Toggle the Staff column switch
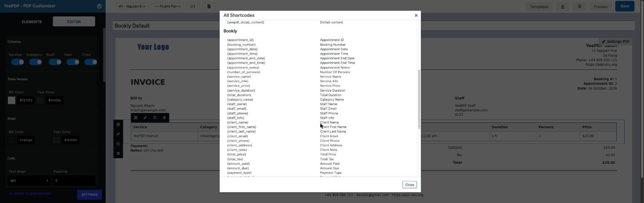The width and height of the screenshot is (644, 203). 55,62
